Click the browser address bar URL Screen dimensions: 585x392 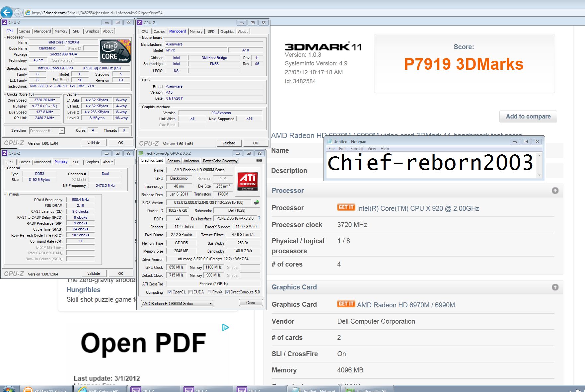[x=97, y=13]
